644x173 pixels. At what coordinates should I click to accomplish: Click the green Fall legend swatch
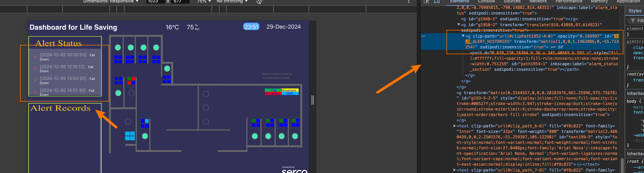point(273,90)
